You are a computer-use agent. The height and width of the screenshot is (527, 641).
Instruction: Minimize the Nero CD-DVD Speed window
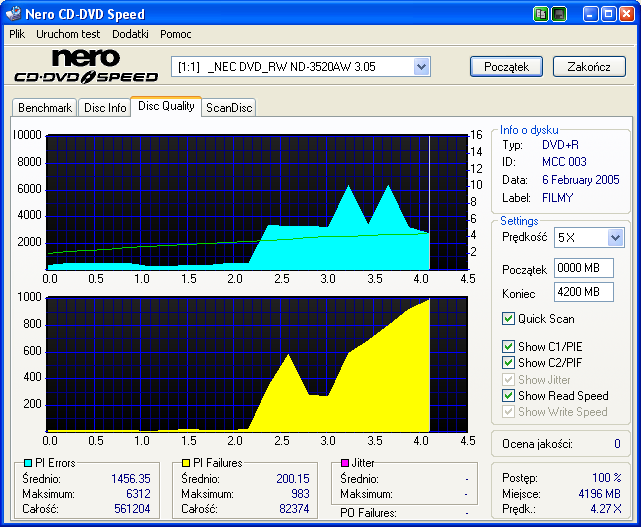pyautogui.click(x=590, y=14)
